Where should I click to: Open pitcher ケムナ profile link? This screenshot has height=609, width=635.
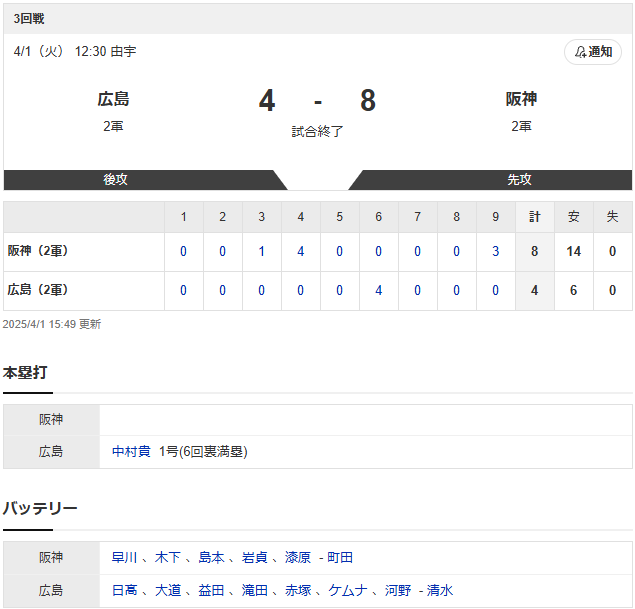[347, 590]
